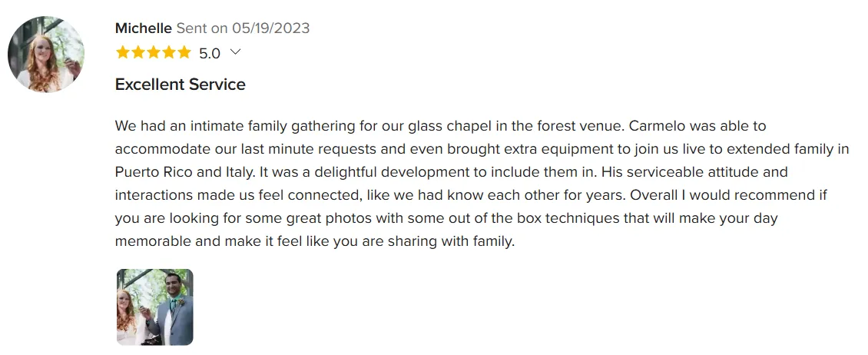The height and width of the screenshot is (355, 868).
Task: Click the Sent on 05/19/2023 date
Action: (x=244, y=28)
